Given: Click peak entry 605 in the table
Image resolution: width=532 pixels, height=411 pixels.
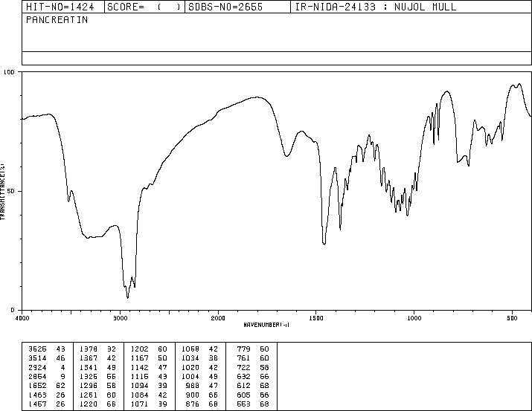Looking at the screenshot, I should click(243, 395).
